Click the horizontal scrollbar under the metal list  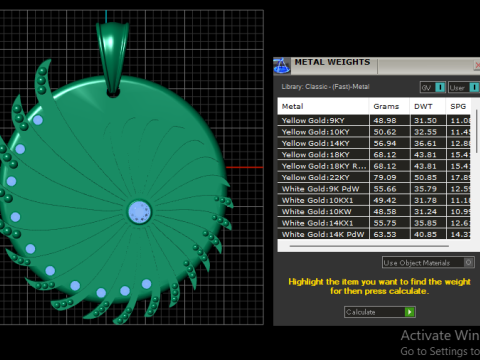369,246
